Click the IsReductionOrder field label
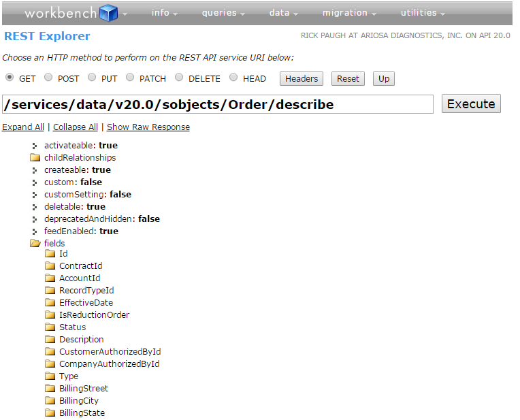This screenshot has width=520, height=420. [x=94, y=315]
